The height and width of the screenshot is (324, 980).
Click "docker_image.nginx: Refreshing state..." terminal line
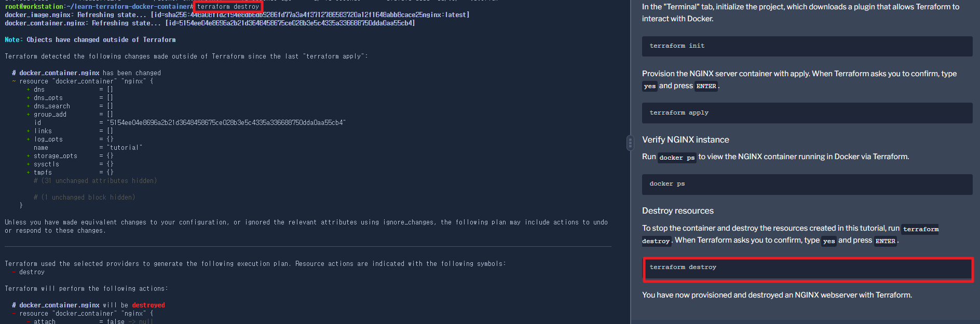click(x=237, y=15)
